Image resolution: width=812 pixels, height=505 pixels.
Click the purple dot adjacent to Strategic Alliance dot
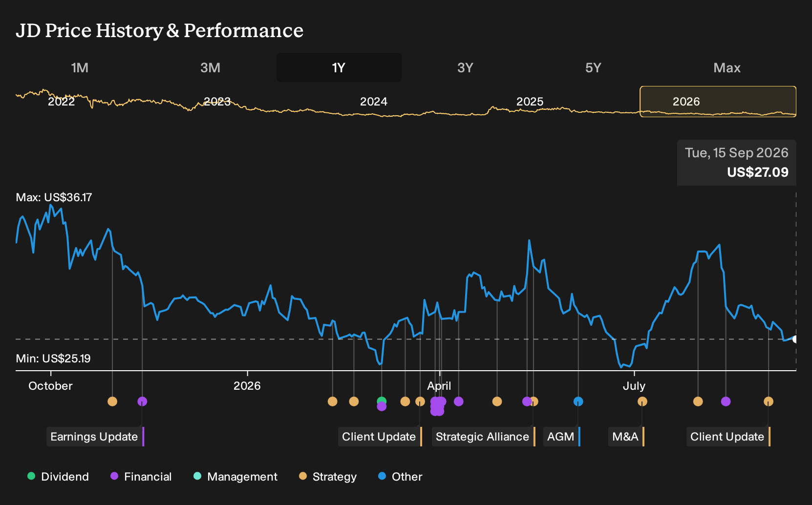pyautogui.click(x=527, y=401)
